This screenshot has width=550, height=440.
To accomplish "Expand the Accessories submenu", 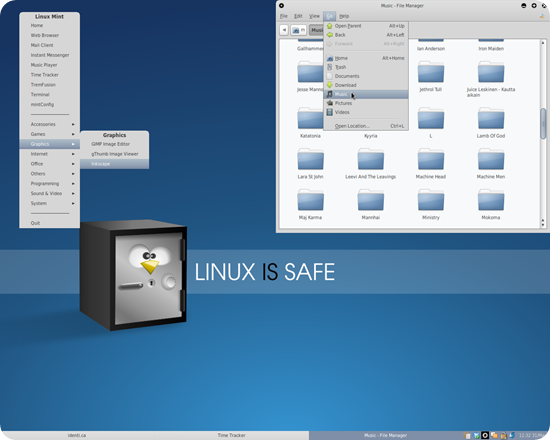I will (49, 124).
